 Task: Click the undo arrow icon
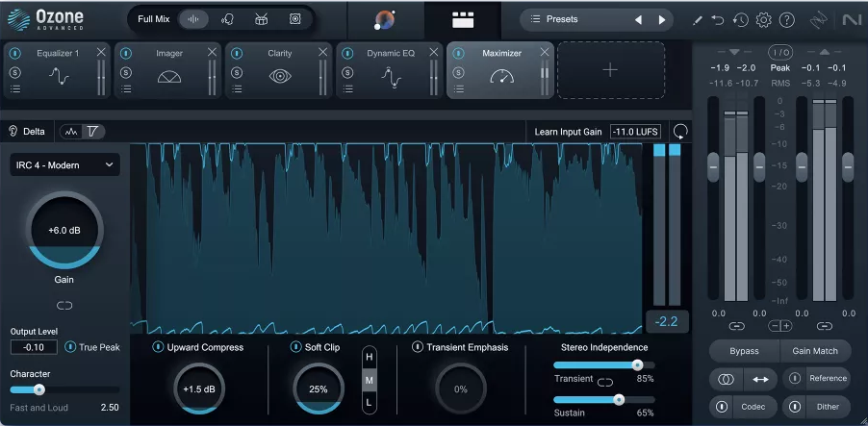click(x=718, y=20)
